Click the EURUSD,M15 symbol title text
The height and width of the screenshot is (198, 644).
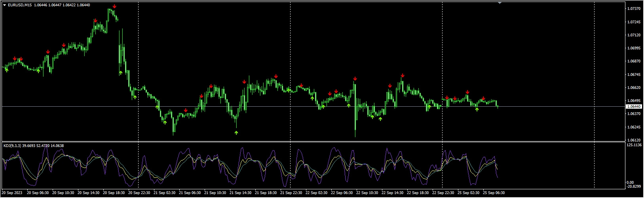tap(20, 5)
